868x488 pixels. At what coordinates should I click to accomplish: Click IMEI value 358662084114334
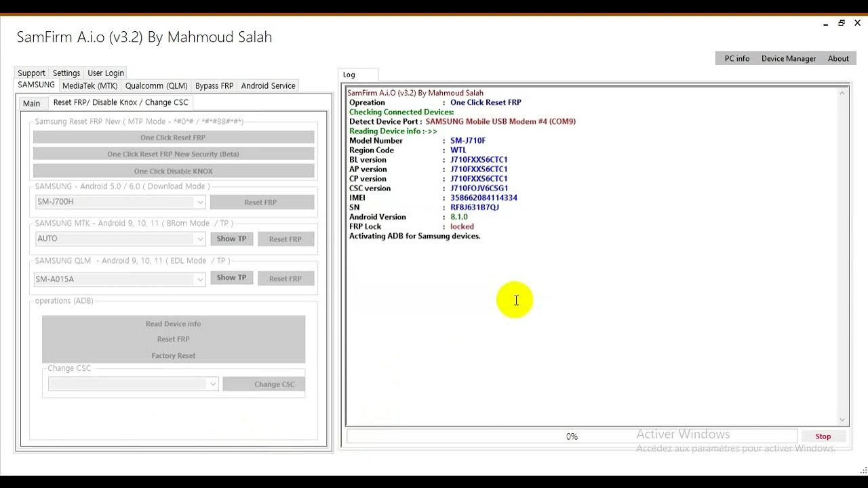click(x=484, y=198)
